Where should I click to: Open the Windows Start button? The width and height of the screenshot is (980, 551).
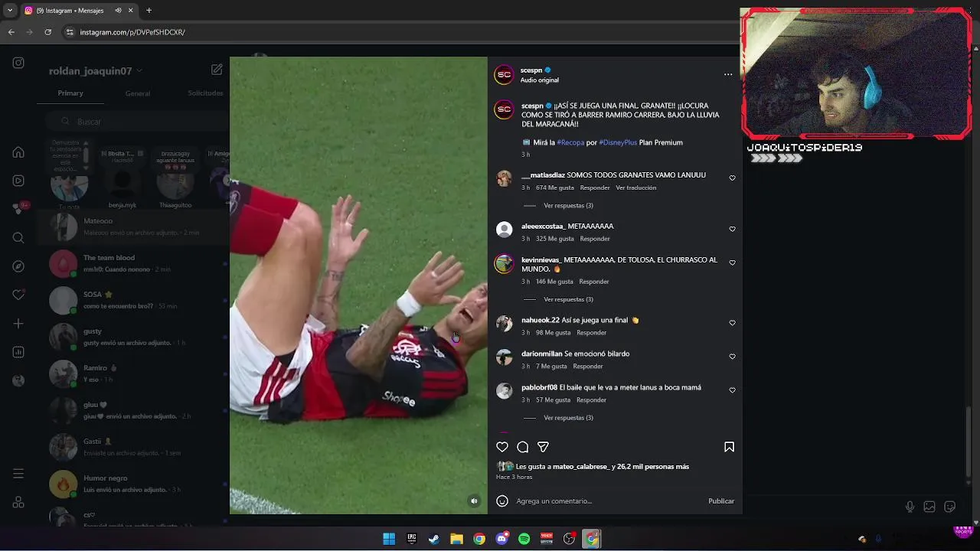389,539
